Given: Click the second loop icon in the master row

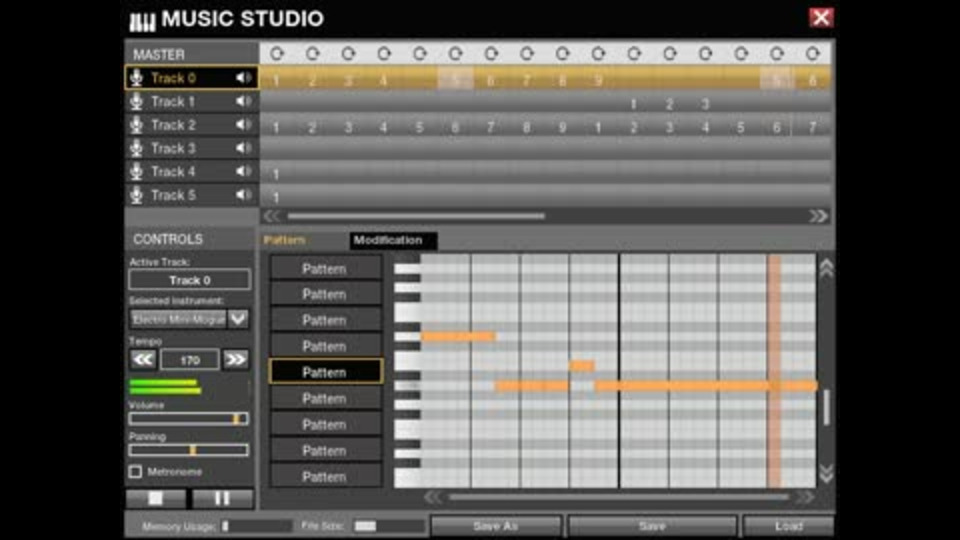Looking at the screenshot, I should point(312,54).
